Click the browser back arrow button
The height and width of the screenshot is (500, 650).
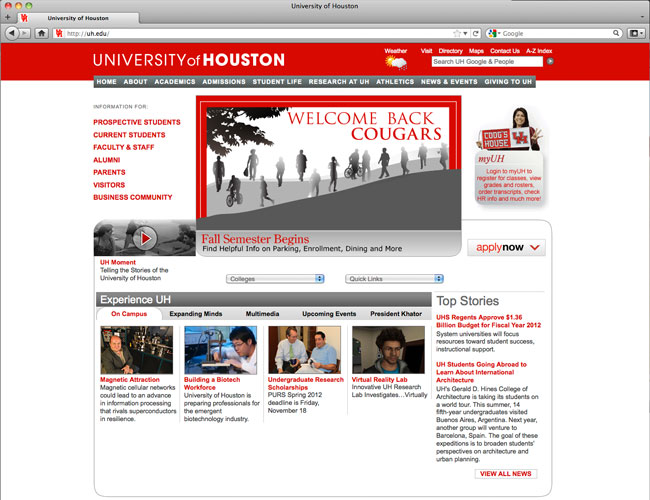(x=12, y=33)
